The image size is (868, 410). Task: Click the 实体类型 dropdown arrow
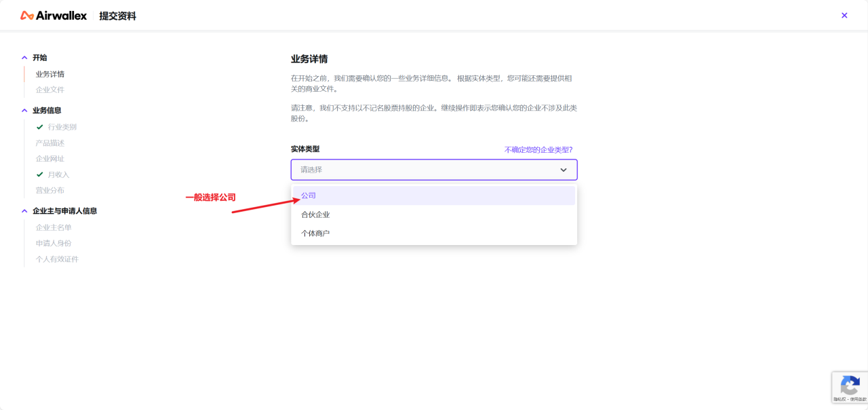point(564,170)
